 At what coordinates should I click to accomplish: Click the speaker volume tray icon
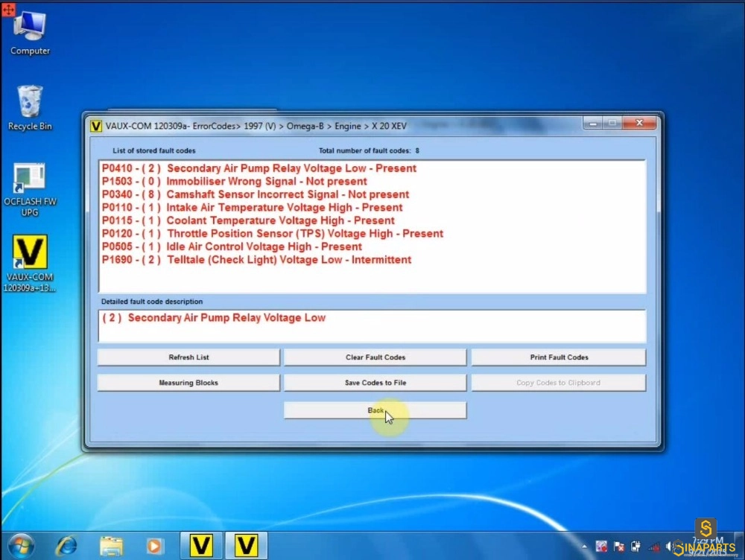(x=670, y=547)
